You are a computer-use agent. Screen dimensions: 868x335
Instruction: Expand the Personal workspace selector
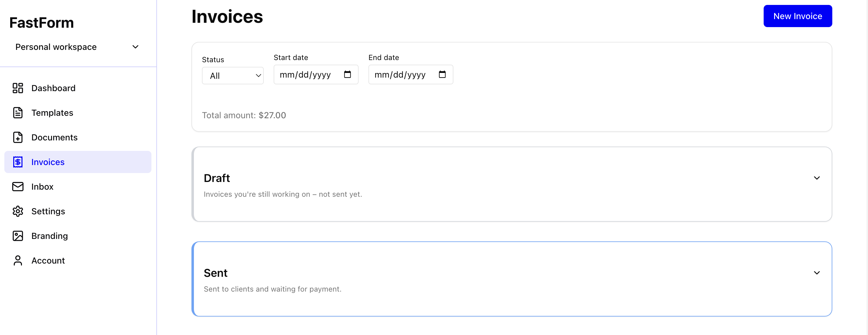pyautogui.click(x=78, y=47)
